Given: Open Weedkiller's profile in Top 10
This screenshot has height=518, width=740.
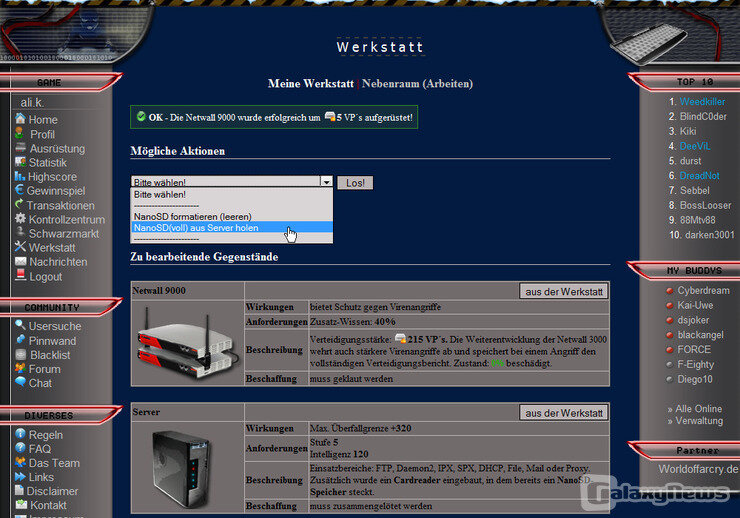Looking at the screenshot, I should 702,101.
